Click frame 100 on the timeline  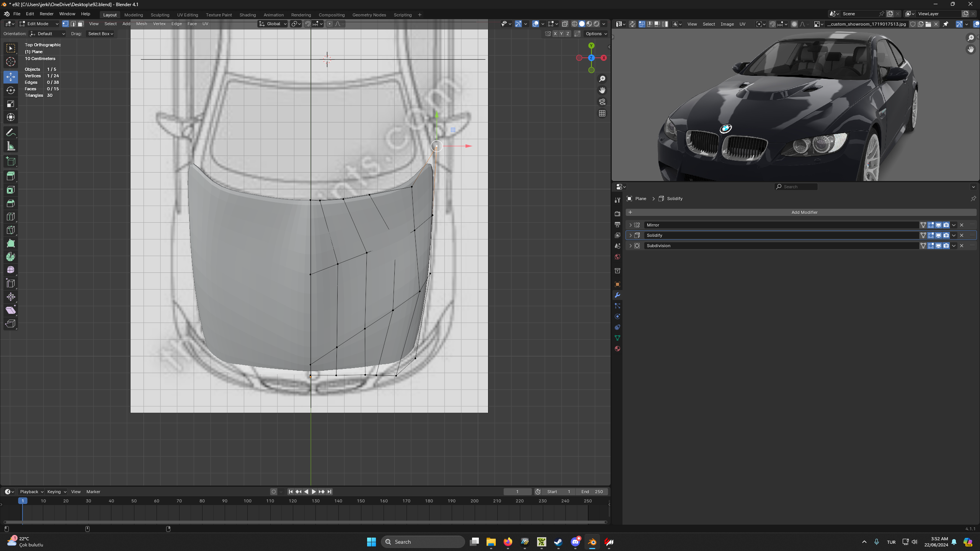pos(247,501)
